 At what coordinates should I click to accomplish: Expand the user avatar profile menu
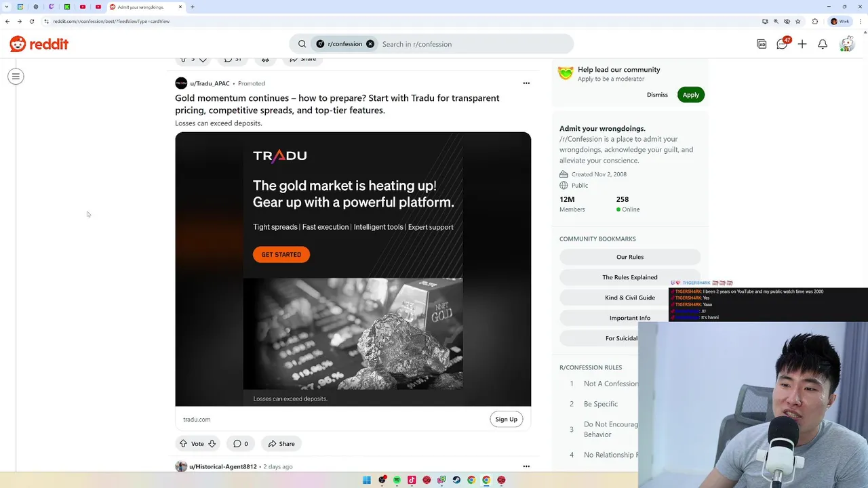click(x=846, y=44)
